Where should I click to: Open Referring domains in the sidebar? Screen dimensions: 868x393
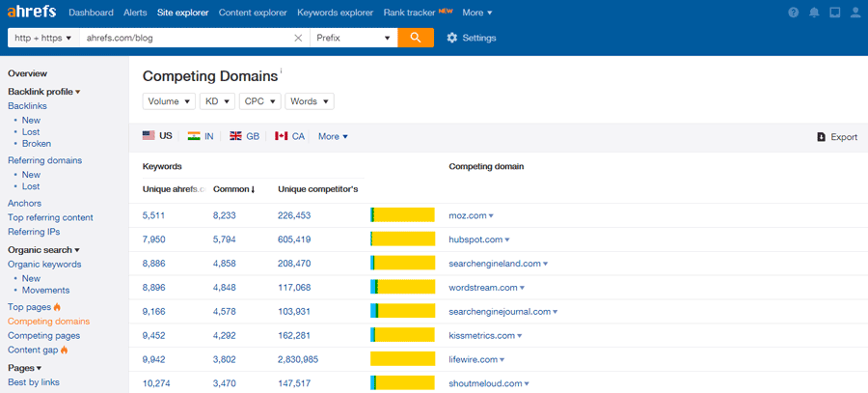[44, 160]
